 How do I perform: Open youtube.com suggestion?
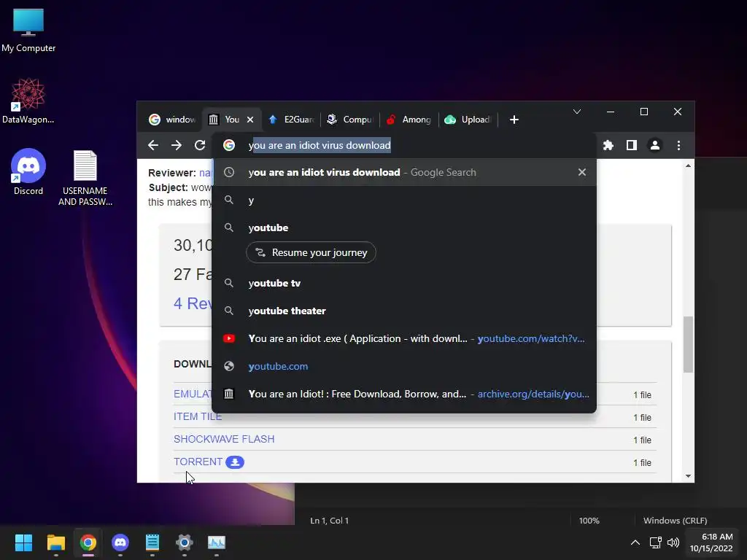point(404,366)
